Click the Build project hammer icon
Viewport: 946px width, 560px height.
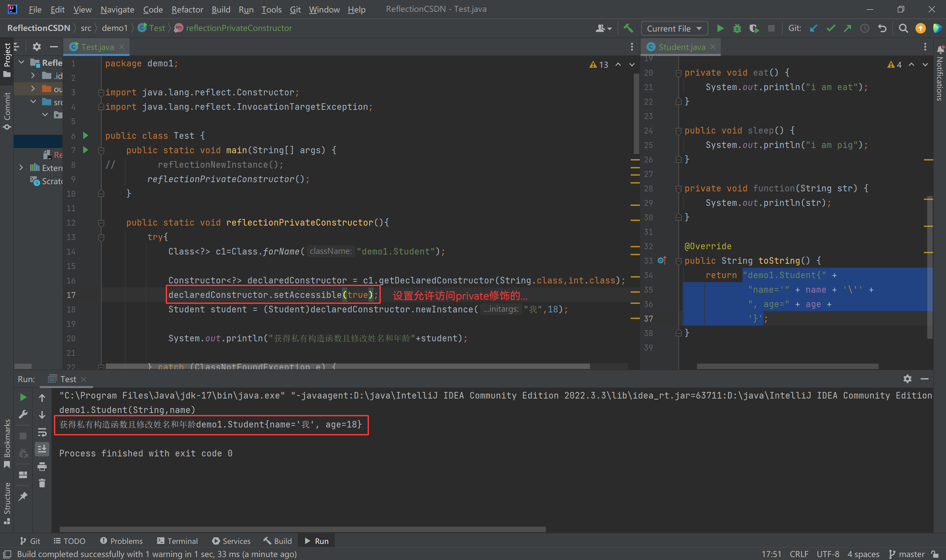628,28
